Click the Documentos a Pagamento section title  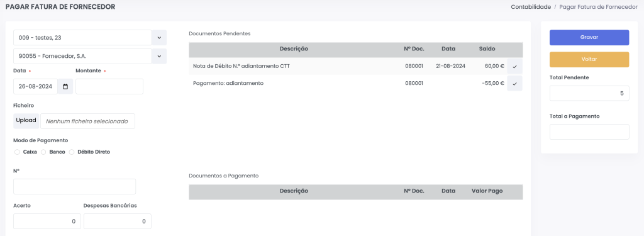224,176
